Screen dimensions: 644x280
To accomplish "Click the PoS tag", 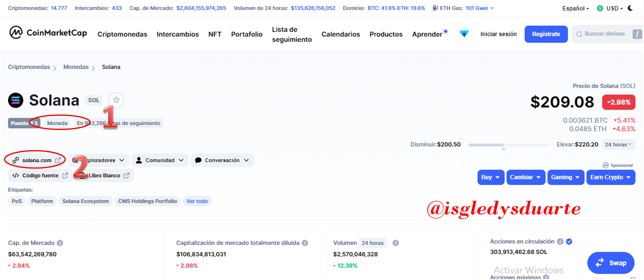I will 17,201.
